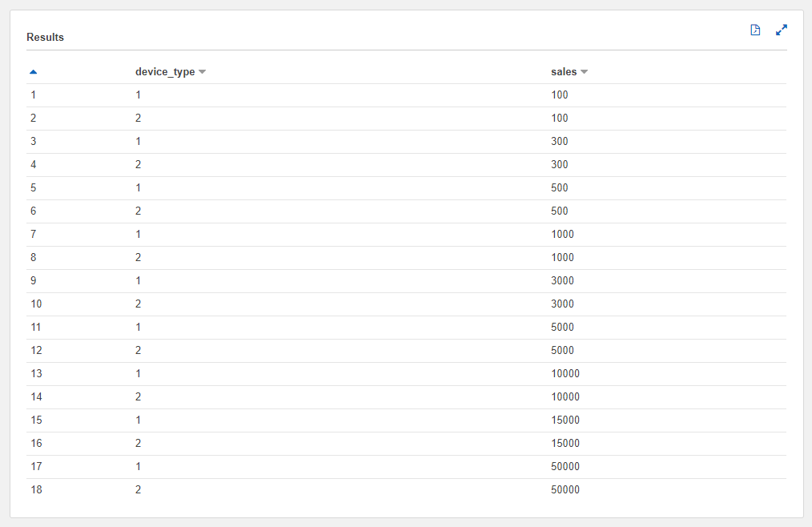This screenshot has width=812, height=527.
Task: Select row number 14 cell
Action: pos(36,397)
